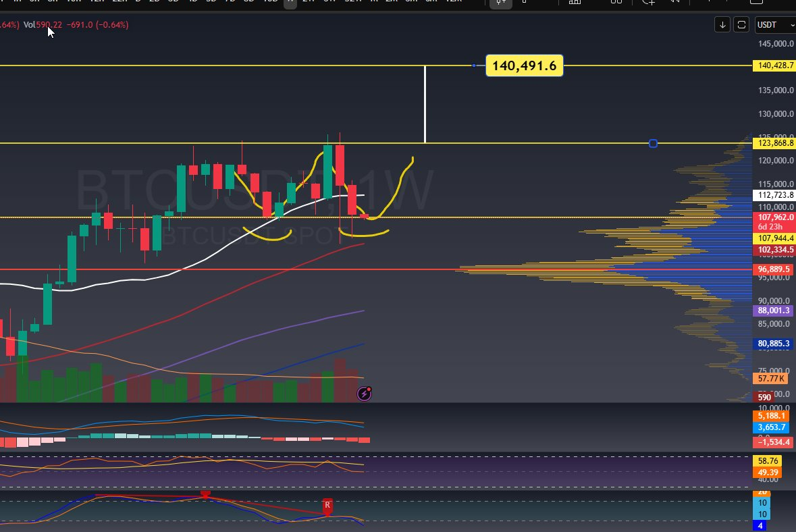796x532 pixels.
Task: Click the rounded-square icon left of USDT
Action: pyautogui.click(x=741, y=25)
